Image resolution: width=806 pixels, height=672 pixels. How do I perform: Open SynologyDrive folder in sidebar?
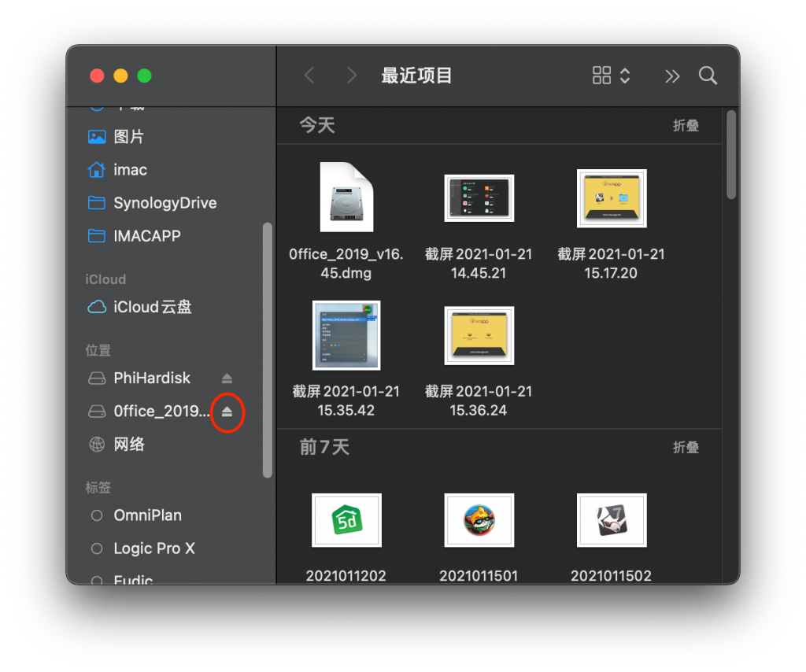[165, 203]
